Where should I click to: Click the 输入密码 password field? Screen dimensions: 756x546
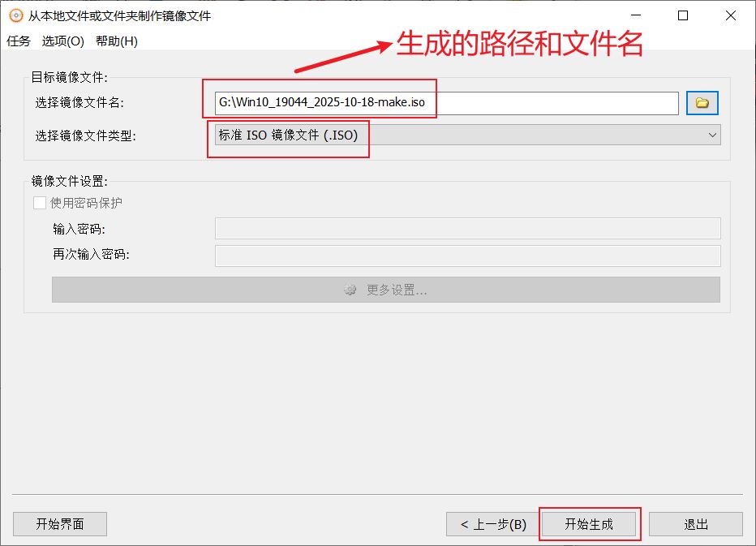467,229
